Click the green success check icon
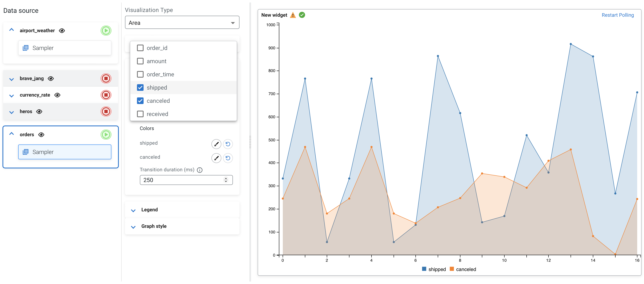Screen dimensions: 644x284 302,15
